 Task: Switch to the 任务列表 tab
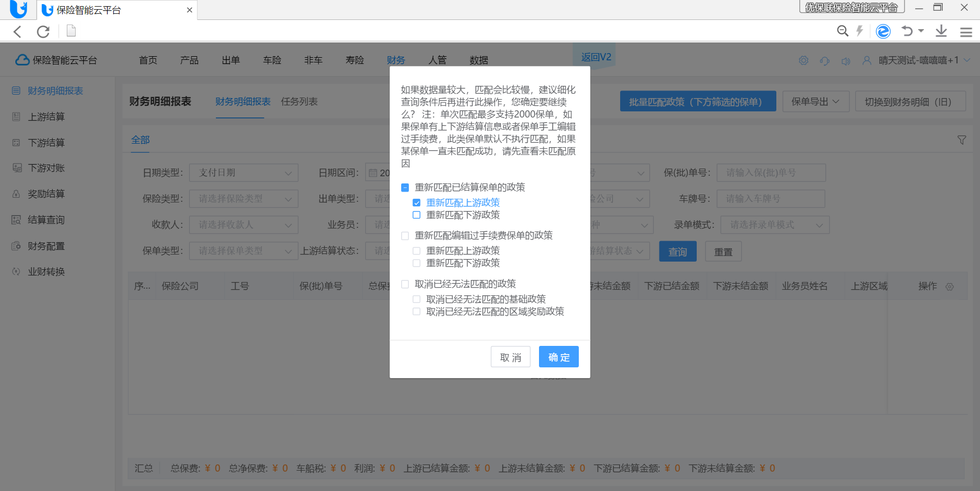coord(299,102)
